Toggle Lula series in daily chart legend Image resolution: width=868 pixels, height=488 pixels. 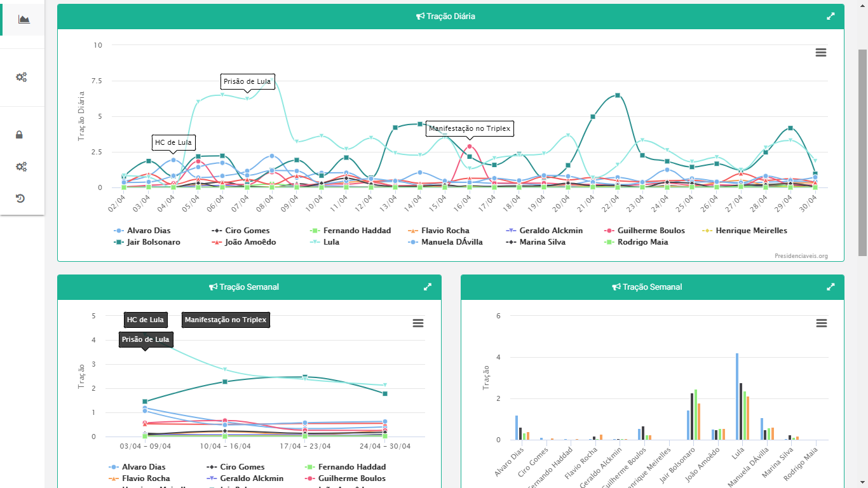pos(330,242)
